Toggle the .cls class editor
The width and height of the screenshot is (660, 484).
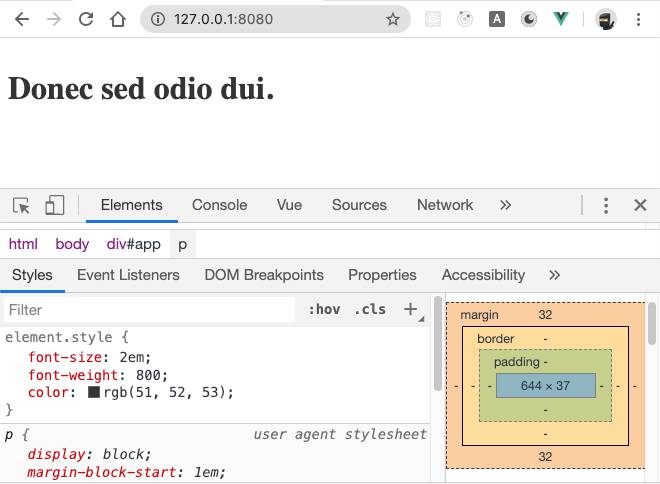(x=369, y=310)
